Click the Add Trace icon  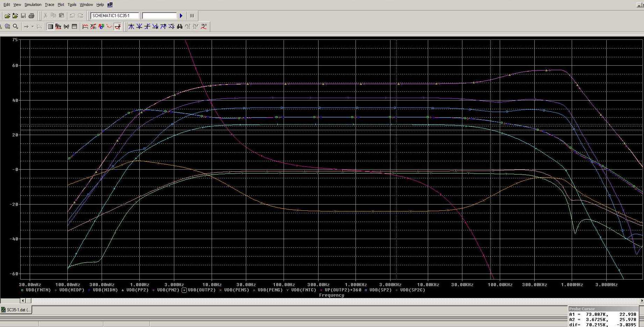(x=85, y=27)
